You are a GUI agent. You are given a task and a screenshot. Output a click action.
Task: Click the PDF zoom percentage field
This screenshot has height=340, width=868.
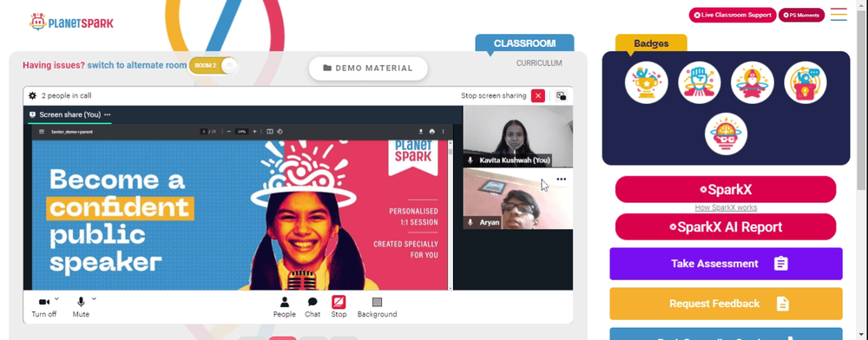241,132
